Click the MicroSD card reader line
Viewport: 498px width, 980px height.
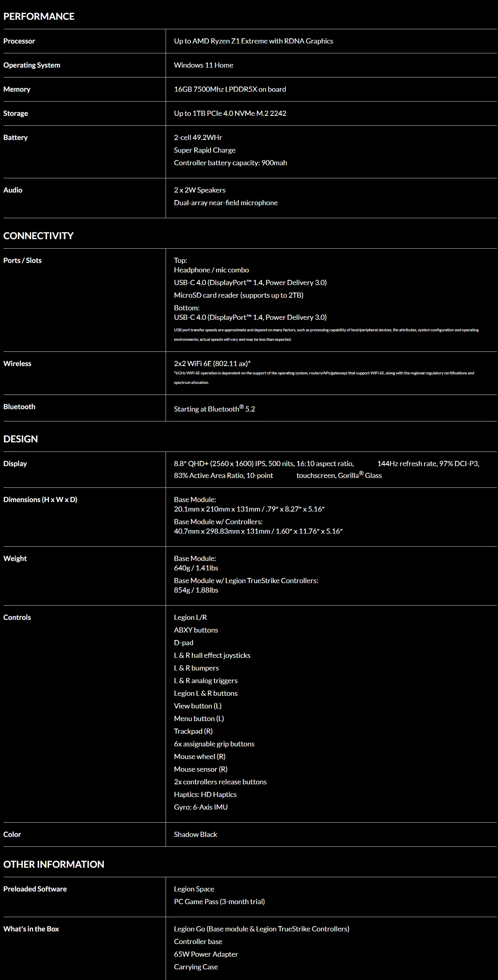(x=238, y=295)
